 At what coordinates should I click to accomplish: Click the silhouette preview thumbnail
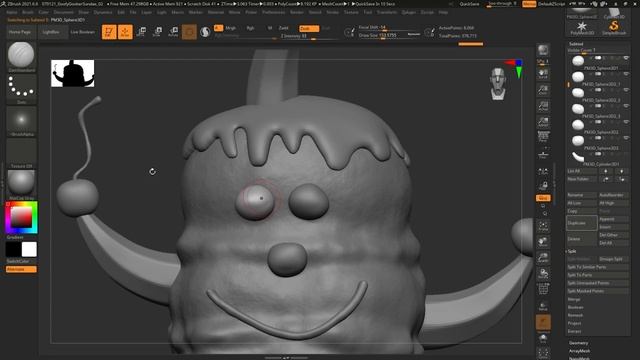click(73, 73)
